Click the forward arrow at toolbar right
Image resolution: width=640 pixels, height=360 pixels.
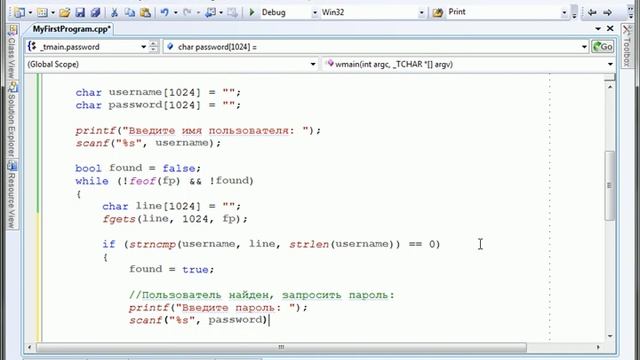pyautogui.click(x=607, y=13)
